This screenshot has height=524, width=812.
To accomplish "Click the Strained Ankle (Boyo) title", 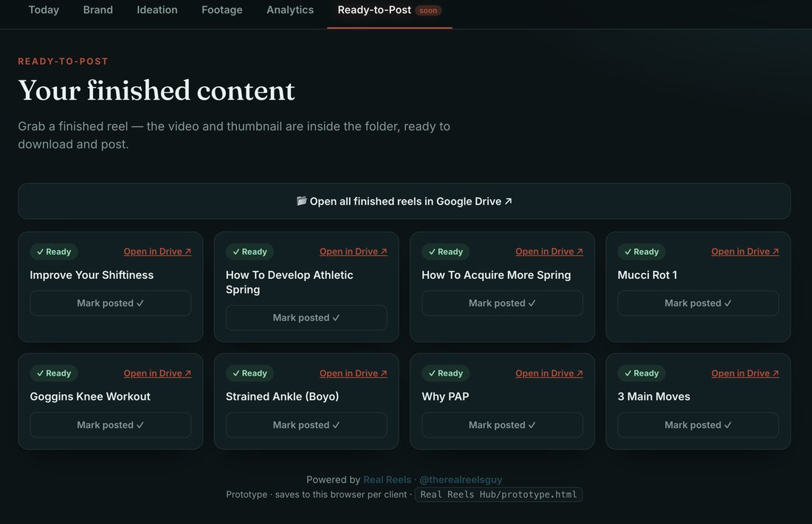I will tap(282, 396).
